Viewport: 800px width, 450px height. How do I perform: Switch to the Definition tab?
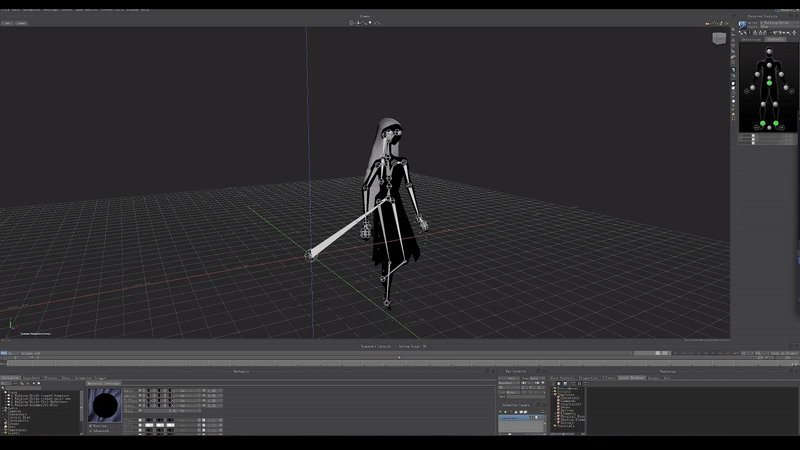pyautogui.click(x=750, y=39)
